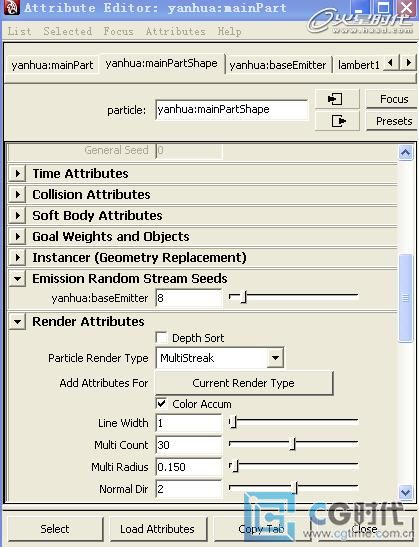Open the Attributes menu
The width and height of the screenshot is (419, 547).
175,31
